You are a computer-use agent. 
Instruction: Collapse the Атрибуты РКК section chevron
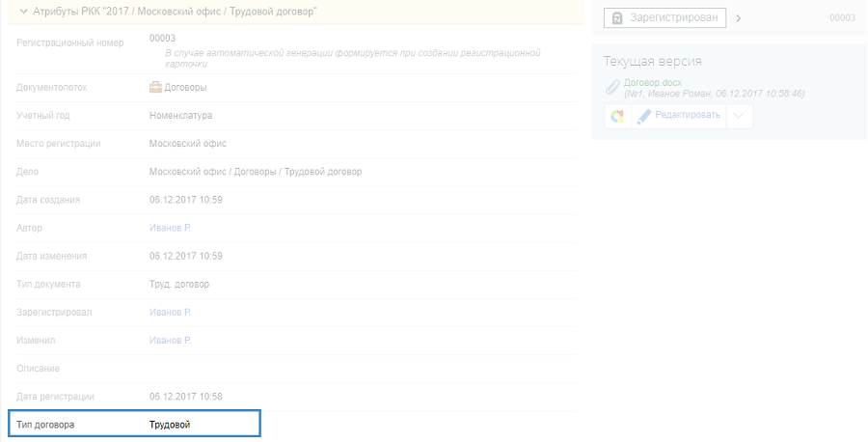[x=23, y=12]
